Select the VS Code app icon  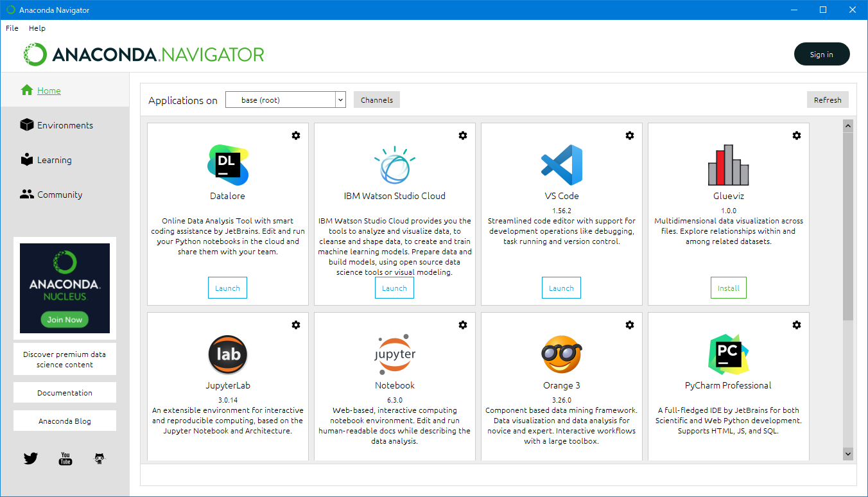coord(561,165)
